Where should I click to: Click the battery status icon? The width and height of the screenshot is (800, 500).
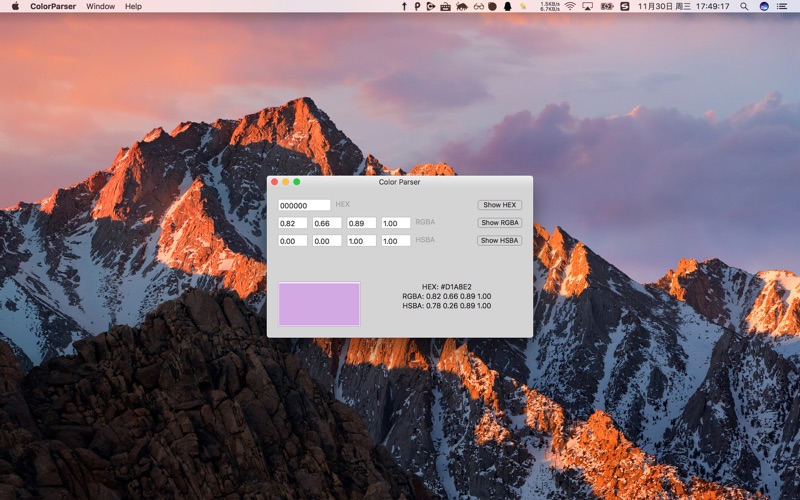tap(607, 6)
